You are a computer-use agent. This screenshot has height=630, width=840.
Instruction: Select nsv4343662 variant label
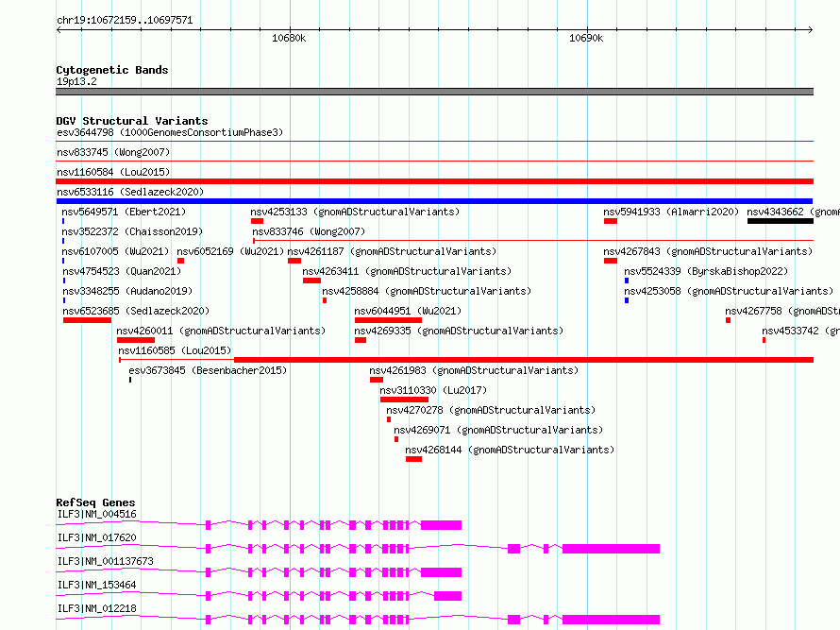click(794, 212)
